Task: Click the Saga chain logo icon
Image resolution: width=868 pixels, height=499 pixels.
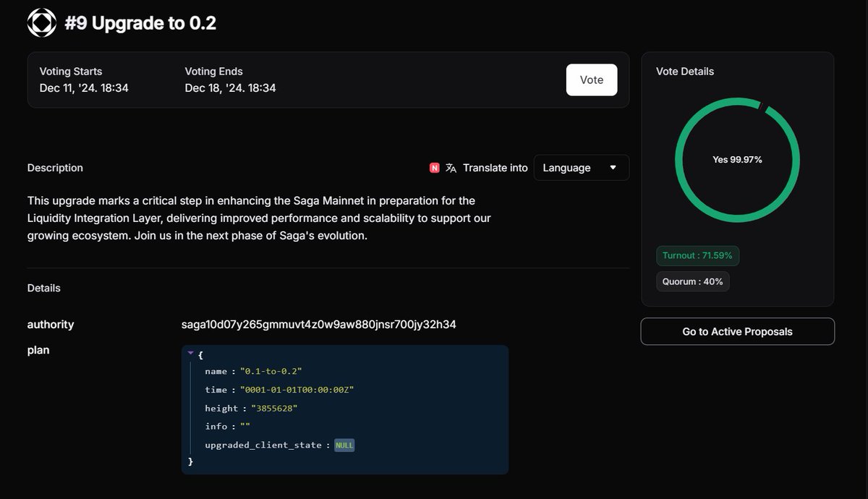Action: tap(42, 23)
